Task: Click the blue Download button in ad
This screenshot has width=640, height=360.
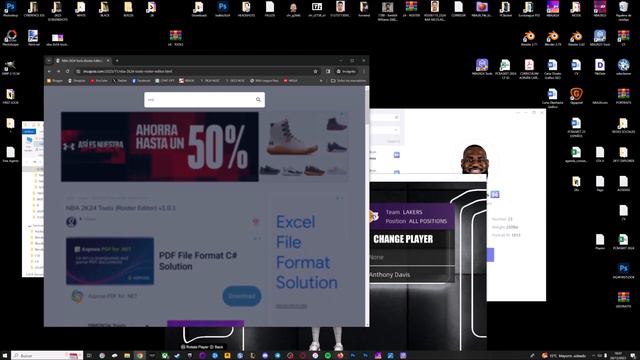Action: 242,296
